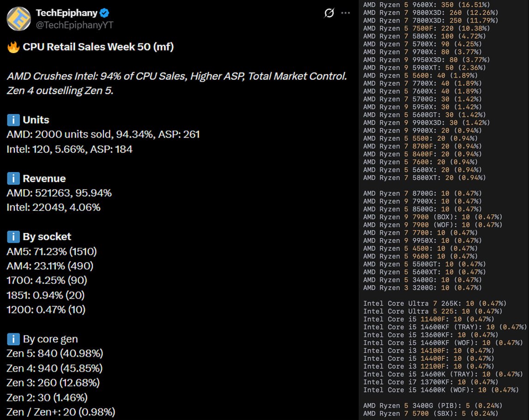Click the info icon beside Units
This screenshot has width=529, height=420.
tap(13, 120)
